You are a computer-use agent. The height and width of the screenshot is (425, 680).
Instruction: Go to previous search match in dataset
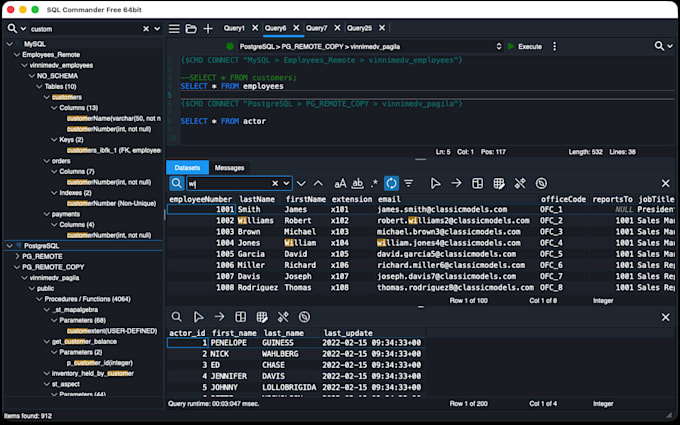point(318,183)
